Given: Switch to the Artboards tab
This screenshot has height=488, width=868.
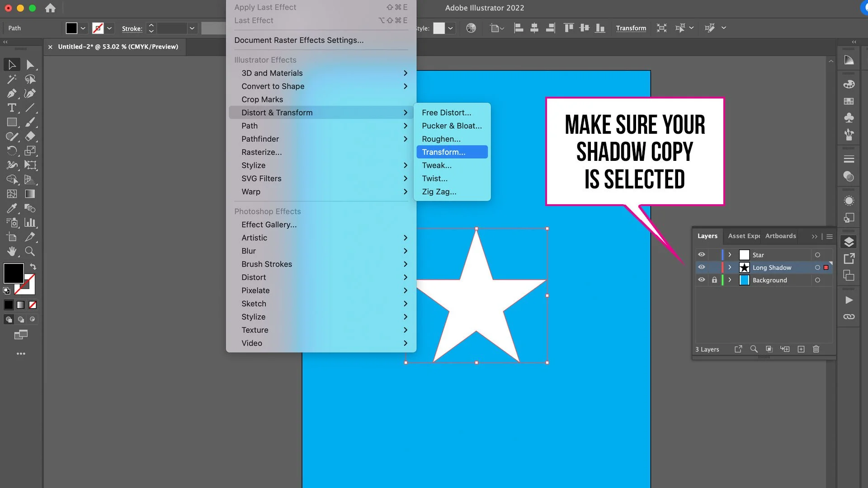Looking at the screenshot, I should tap(780, 236).
